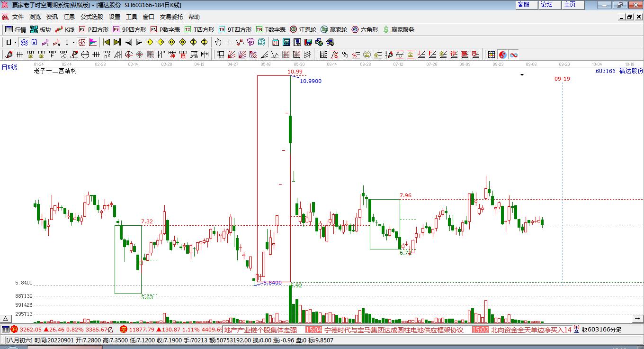Viewport: 644px width, 349px height.
Task: Select the compass target drawing tool
Action: [x=128, y=55]
